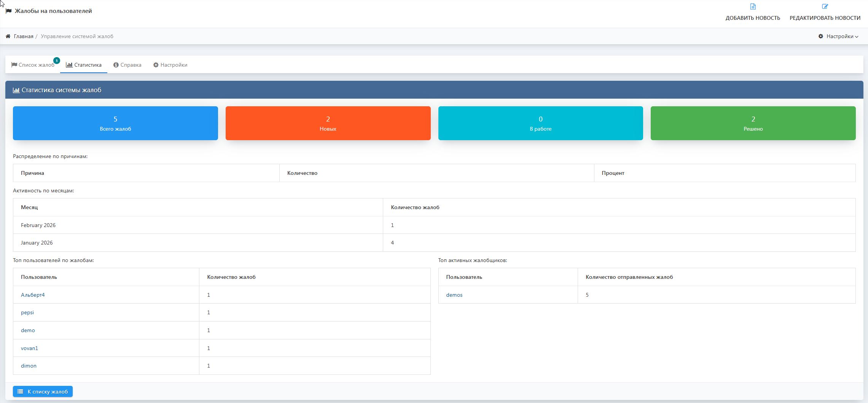The width and height of the screenshot is (868, 403).
Task: Click the green Решено stat card
Action: [x=753, y=123]
